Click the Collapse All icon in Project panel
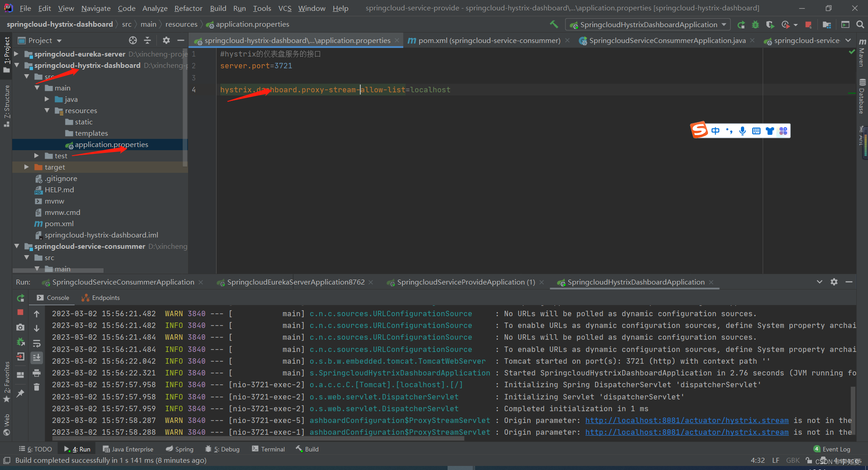The image size is (868, 470). click(147, 40)
